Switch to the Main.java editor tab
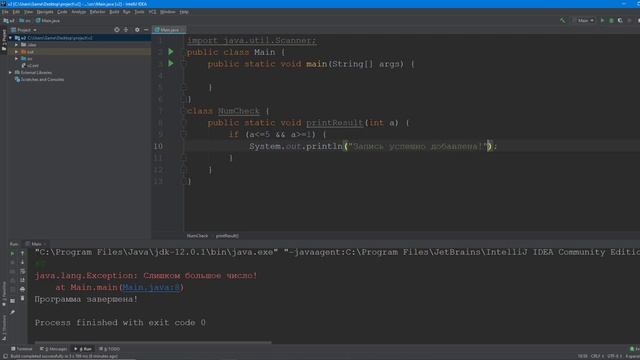The image size is (640, 360). pos(169,30)
